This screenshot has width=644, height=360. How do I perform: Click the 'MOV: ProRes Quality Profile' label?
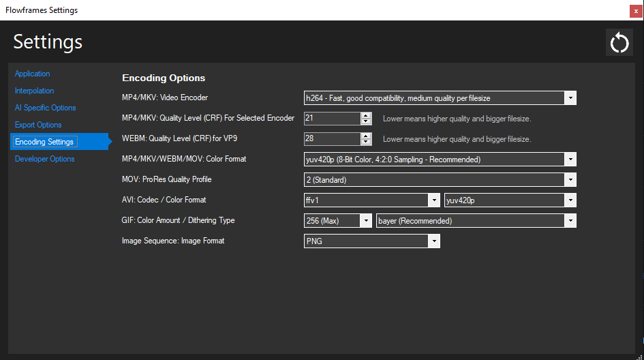[x=167, y=179]
